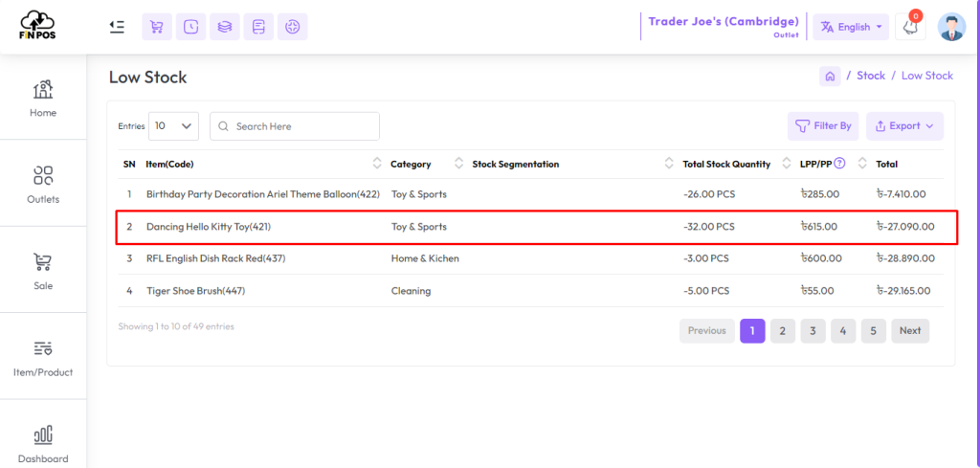Sort by Total Stock Quantity arrows
The image size is (980, 468).
point(786,164)
